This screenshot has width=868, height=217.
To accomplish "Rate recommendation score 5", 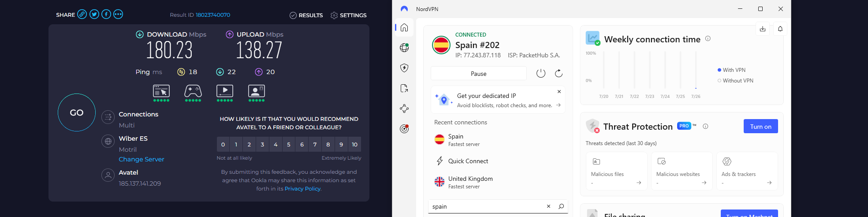I will (x=289, y=144).
